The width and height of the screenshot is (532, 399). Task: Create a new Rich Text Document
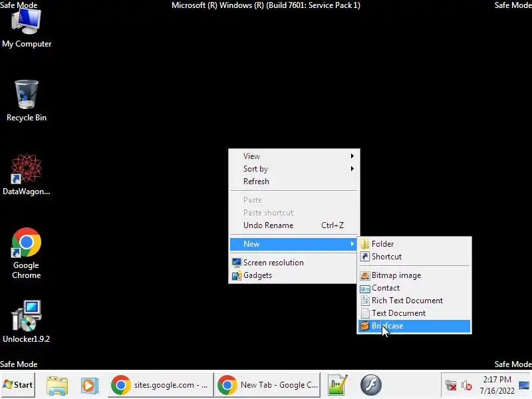(414, 301)
